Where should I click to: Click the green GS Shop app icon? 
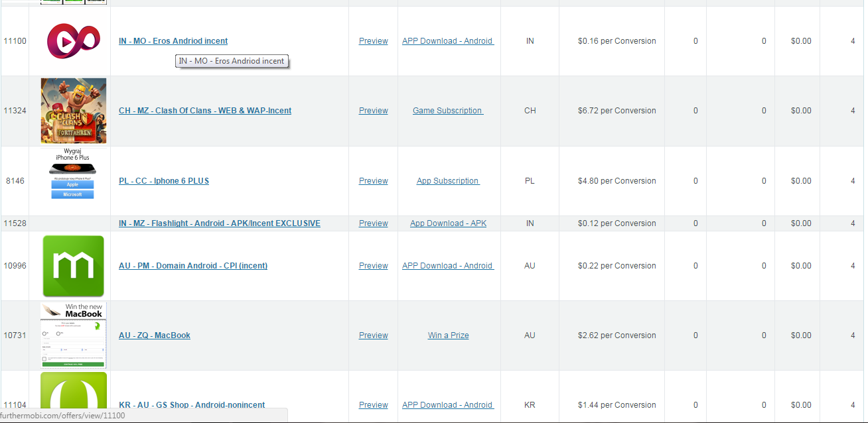click(73, 398)
